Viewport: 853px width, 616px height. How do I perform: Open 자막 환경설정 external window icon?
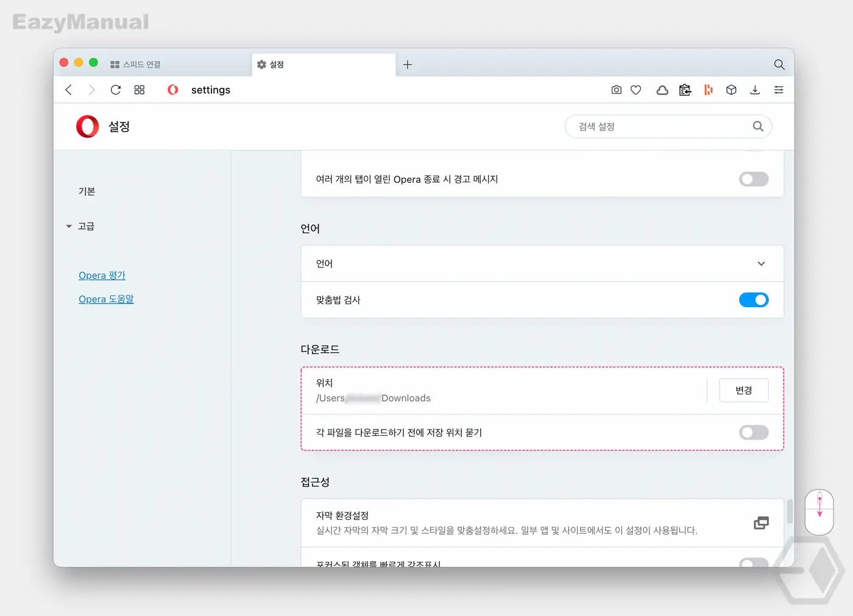point(761,523)
